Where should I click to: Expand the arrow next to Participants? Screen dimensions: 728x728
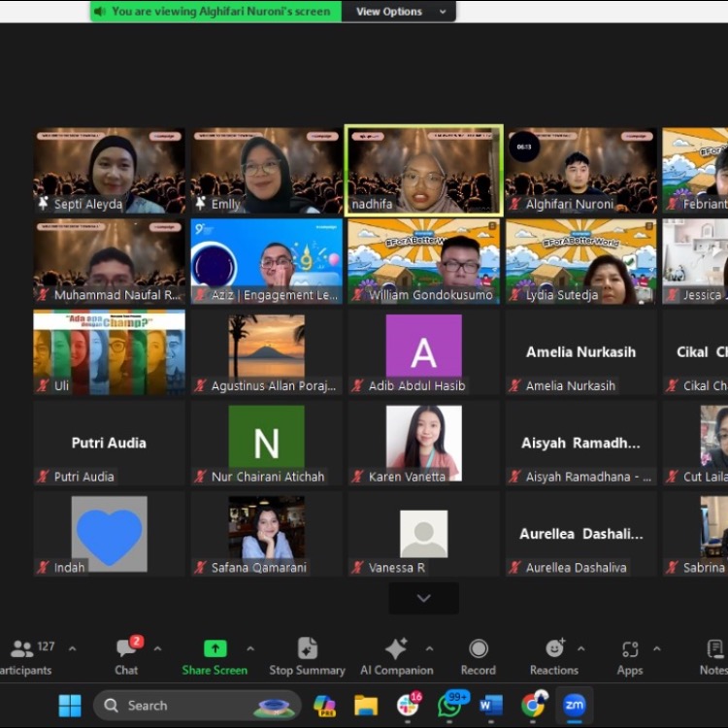click(x=73, y=648)
